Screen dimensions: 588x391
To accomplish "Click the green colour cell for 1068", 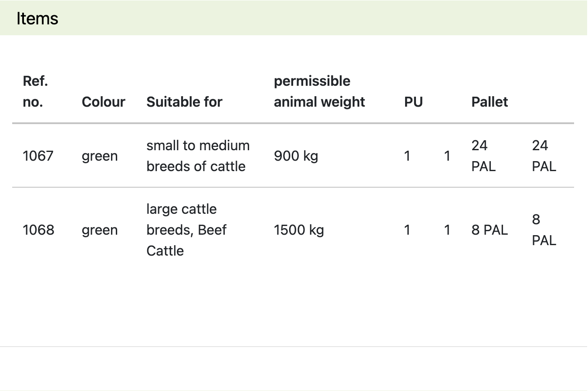I will coord(100,230).
